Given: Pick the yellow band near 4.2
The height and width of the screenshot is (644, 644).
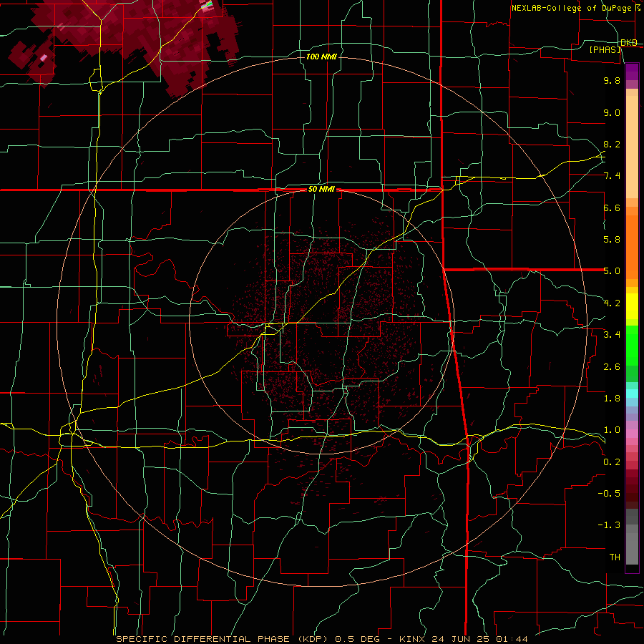Looking at the screenshot, I should [632, 306].
